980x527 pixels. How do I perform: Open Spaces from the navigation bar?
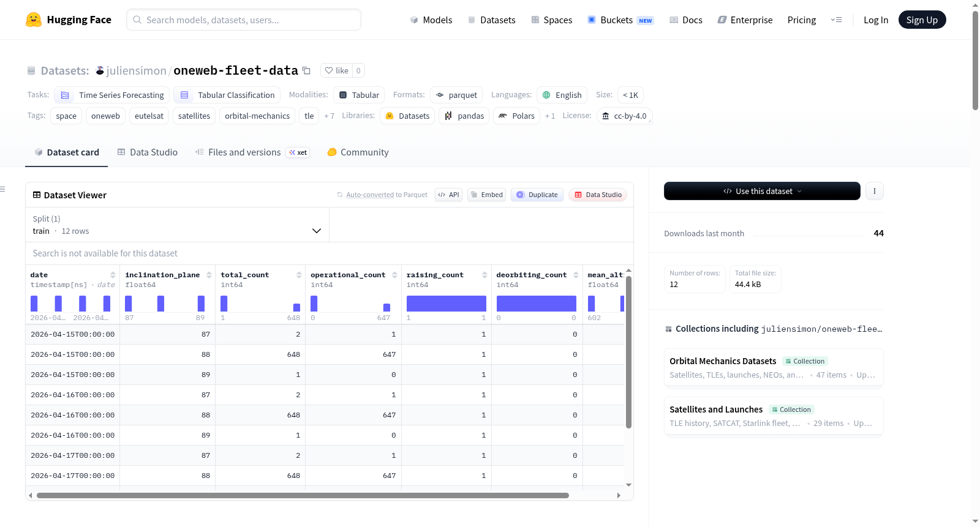point(551,20)
